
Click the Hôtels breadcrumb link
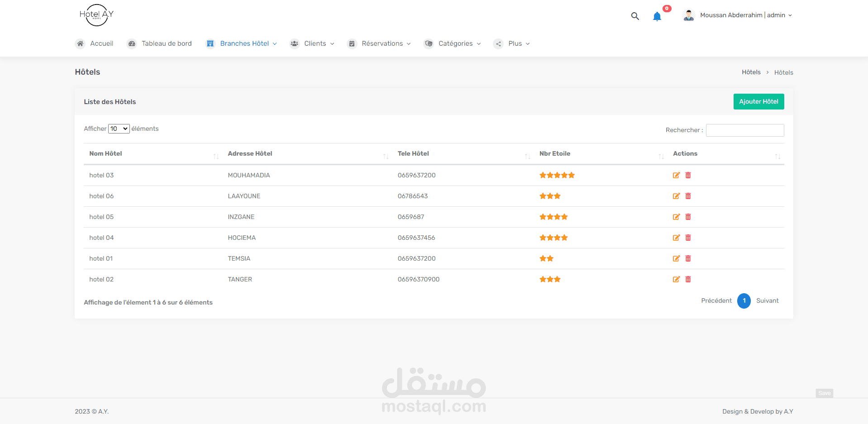pyautogui.click(x=751, y=72)
